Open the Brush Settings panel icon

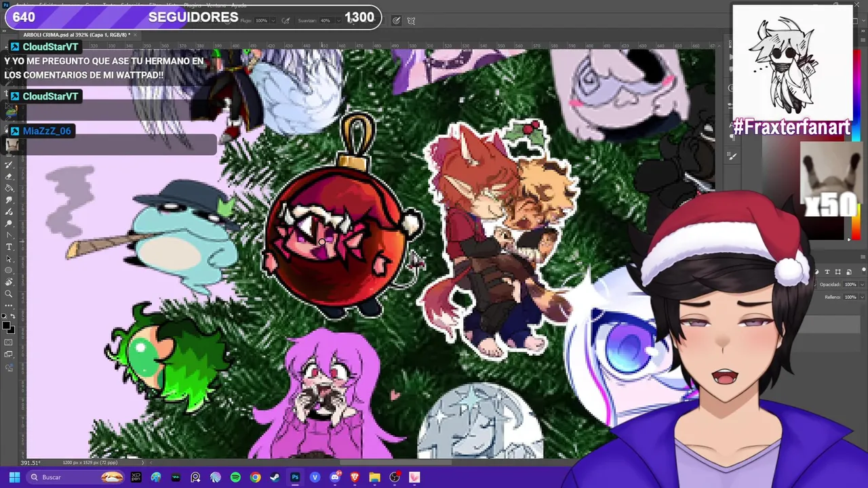[x=732, y=156]
